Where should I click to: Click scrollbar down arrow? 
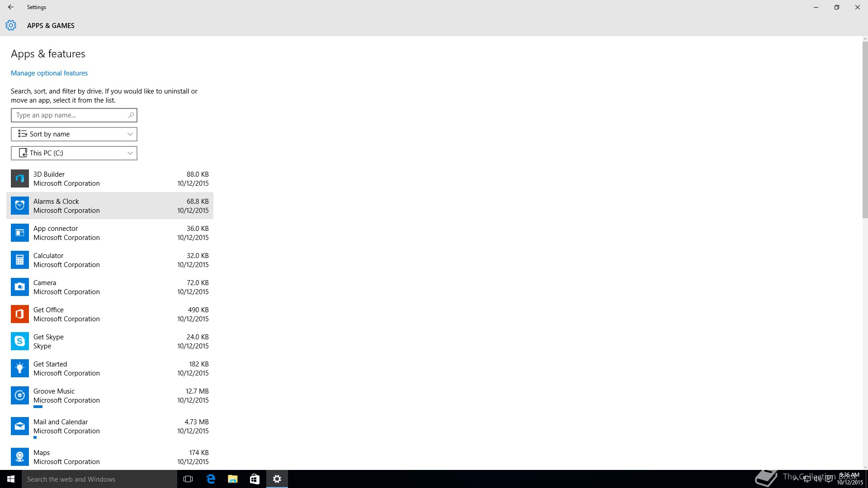coord(865,467)
